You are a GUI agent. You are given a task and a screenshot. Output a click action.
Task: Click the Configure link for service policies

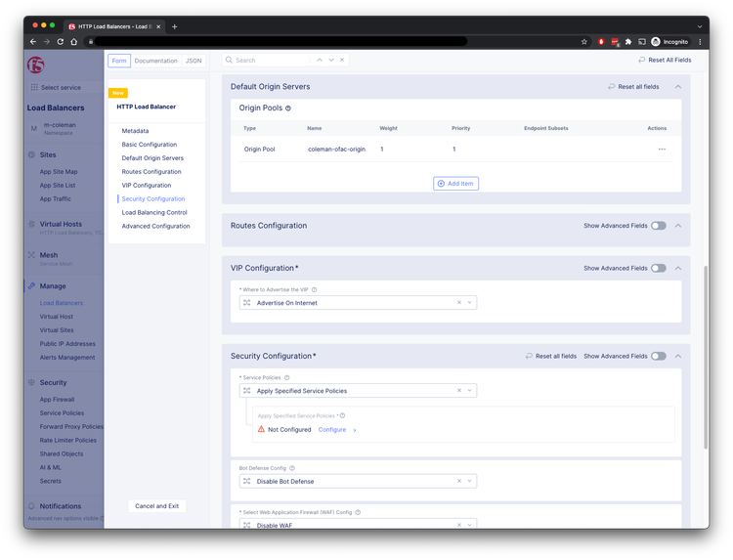pos(332,430)
